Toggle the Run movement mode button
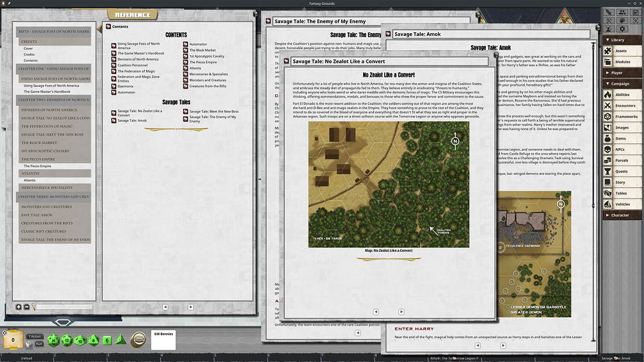Screen dimensions: 644x362 39,343
